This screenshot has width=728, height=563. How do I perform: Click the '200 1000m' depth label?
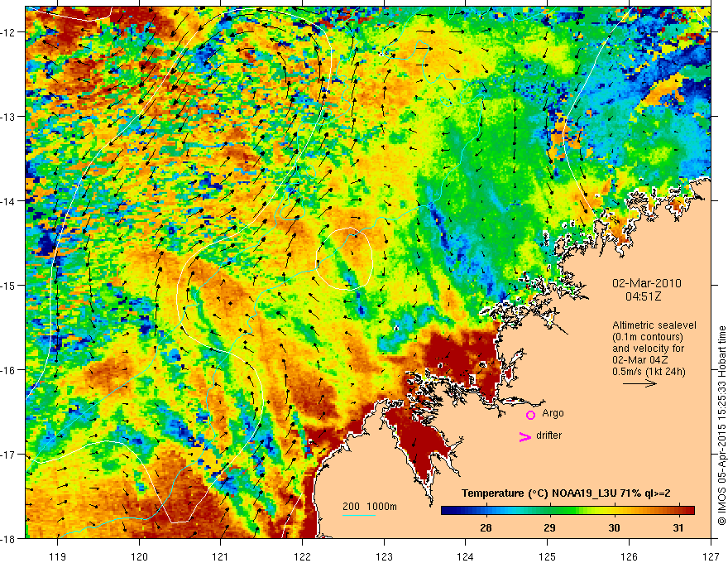(370, 507)
